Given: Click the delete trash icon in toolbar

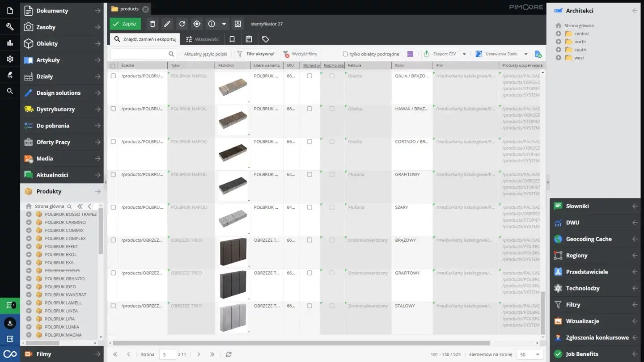Looking at the screenshot, I should [153, 24].
